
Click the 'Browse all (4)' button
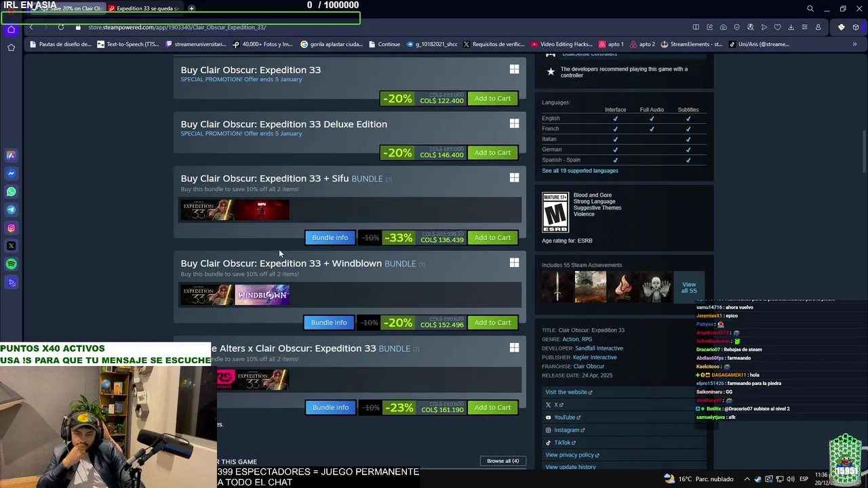(x=502, y=461)
